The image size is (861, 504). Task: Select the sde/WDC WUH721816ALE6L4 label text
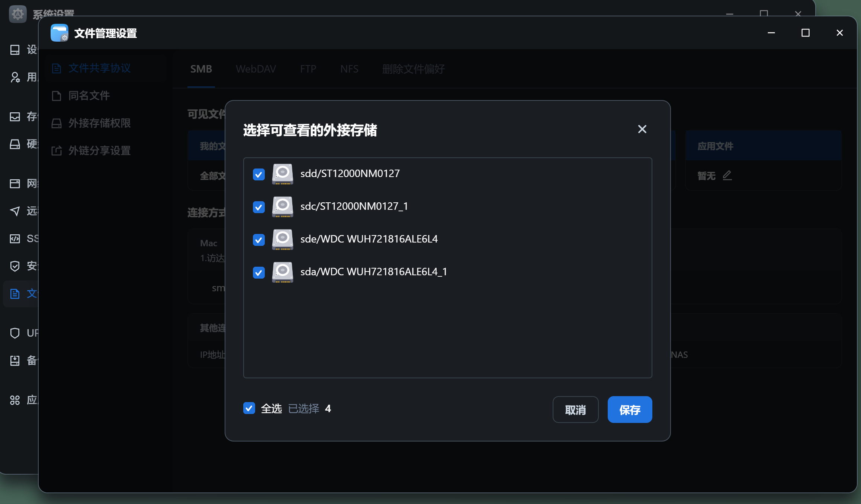click(369, 239)
